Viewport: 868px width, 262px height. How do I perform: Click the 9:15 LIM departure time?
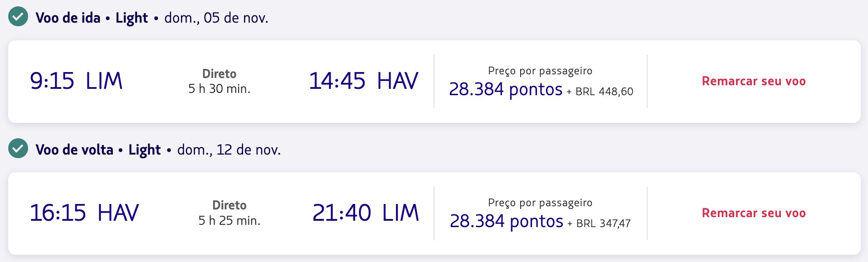(x=76, y=81)
